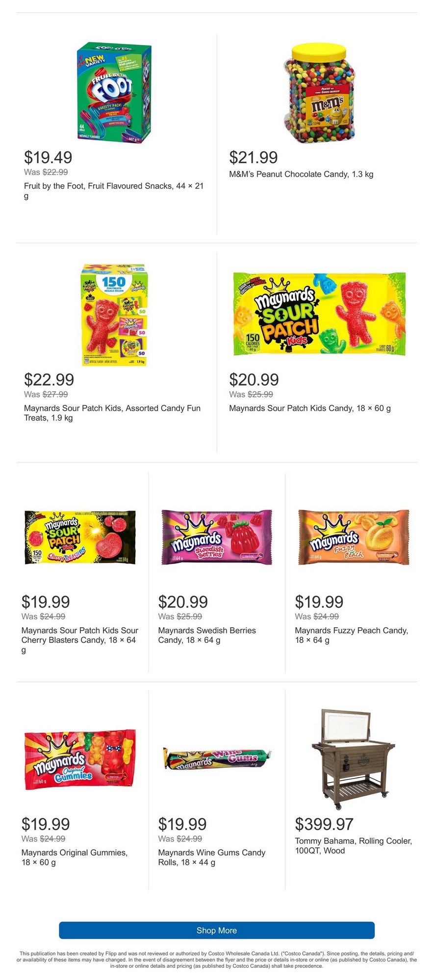The height and width of the screenshot is (980, 434).
Task: Select the Sour Cherry Blasters bag image
Action: pyautogui.click(x=80, y=537)
